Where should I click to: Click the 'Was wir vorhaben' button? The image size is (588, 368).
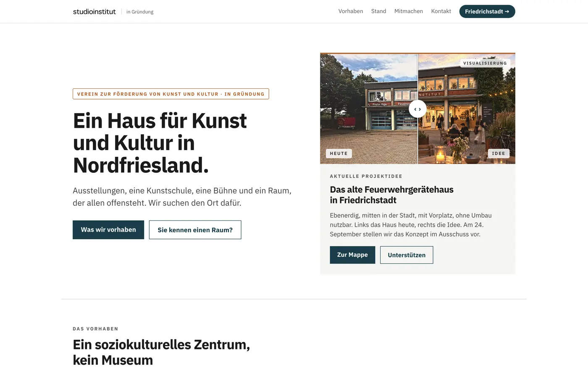coord(108,230)
